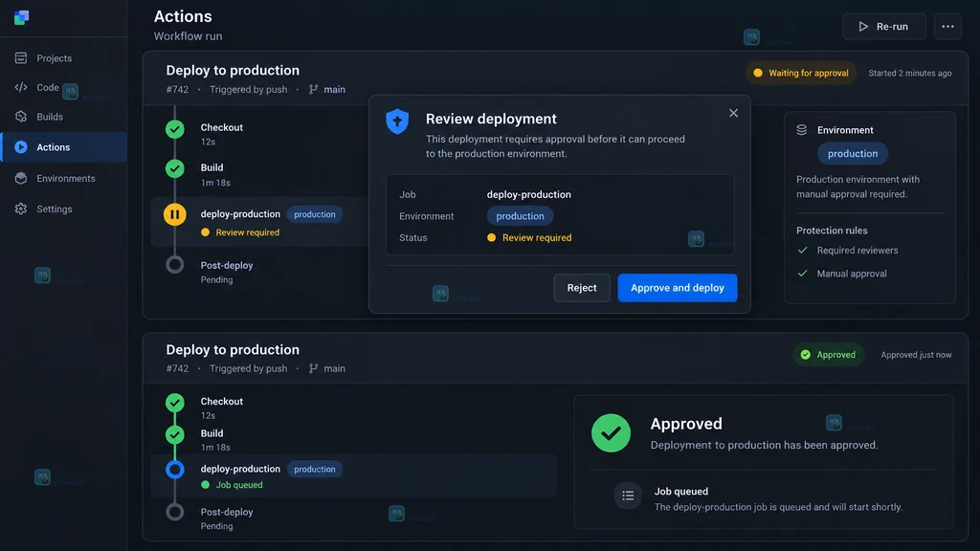Reject the deployment
This screenshot has height=551, width=980.
click(x=582, y=288)
